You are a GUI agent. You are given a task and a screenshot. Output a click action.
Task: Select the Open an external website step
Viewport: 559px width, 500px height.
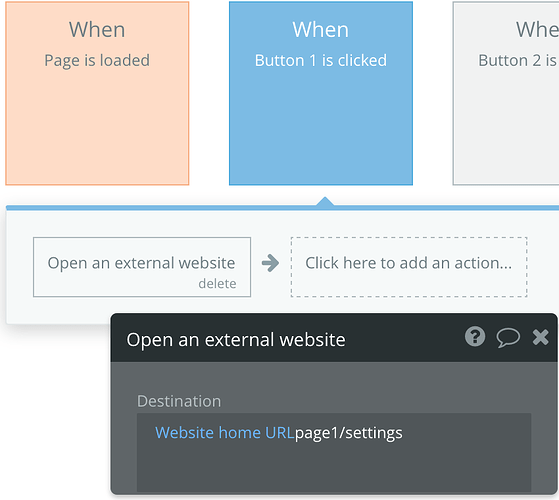pyautogui.click(x=142, y=267)
